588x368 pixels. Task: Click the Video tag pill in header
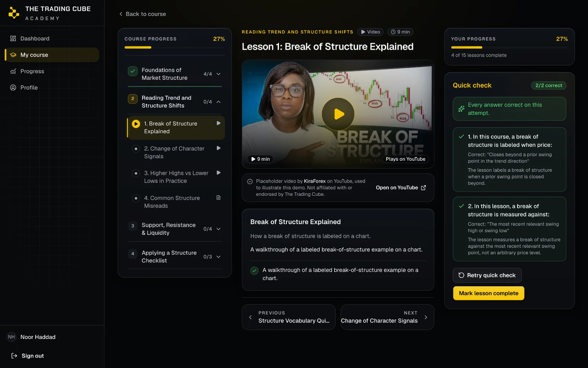(x=370, y=32)
